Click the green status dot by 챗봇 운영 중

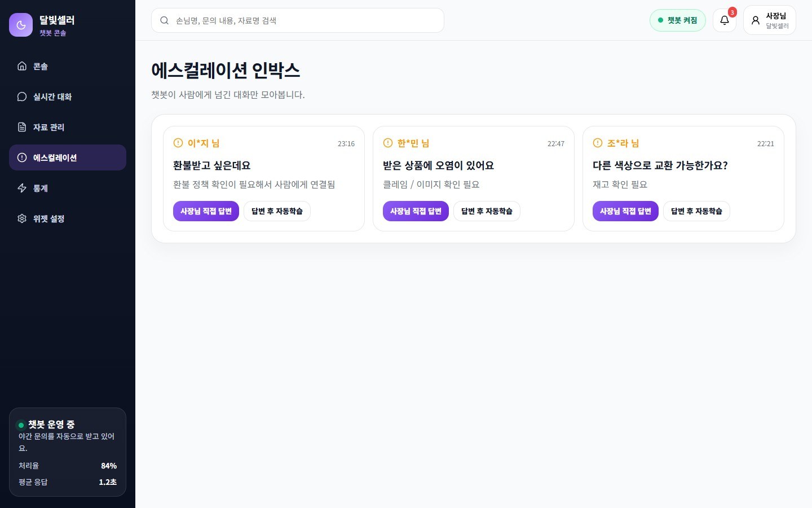[x=21, y=425]
